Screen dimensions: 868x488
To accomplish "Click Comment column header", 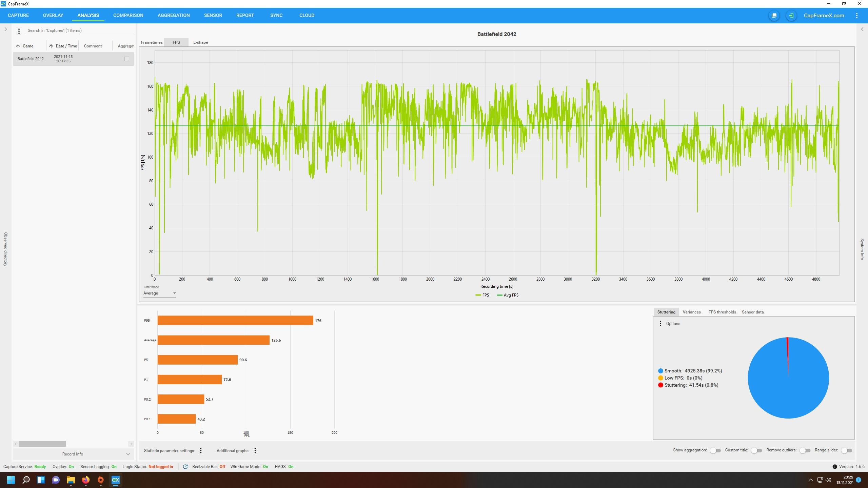I will pos(93,46).
